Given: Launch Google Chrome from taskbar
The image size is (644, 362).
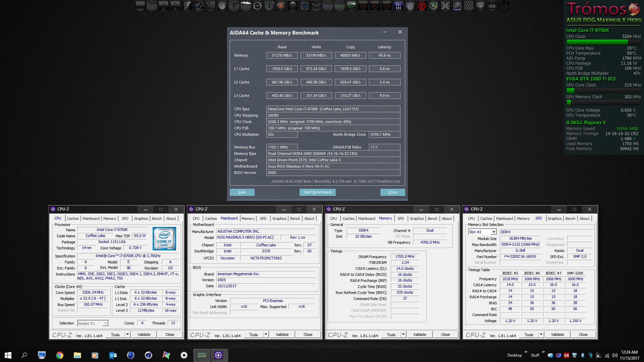Looking at the screenshot, I should click(60, 355).
